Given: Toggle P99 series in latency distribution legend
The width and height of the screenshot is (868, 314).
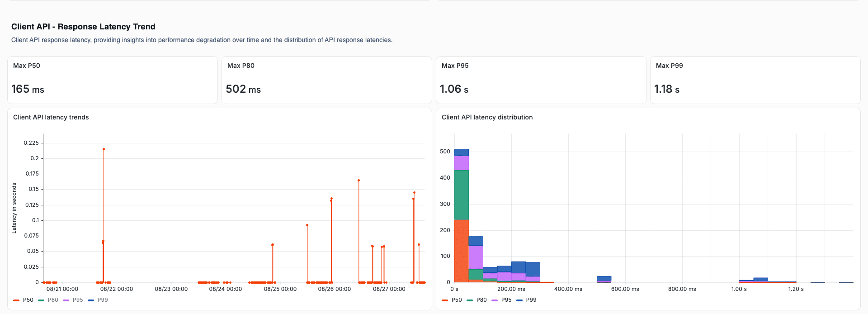Looking at the screenshot, I should [527, 300].
